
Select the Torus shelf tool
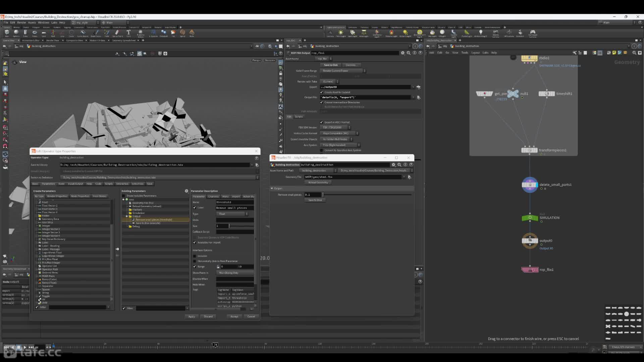click(x=35, y=33)
